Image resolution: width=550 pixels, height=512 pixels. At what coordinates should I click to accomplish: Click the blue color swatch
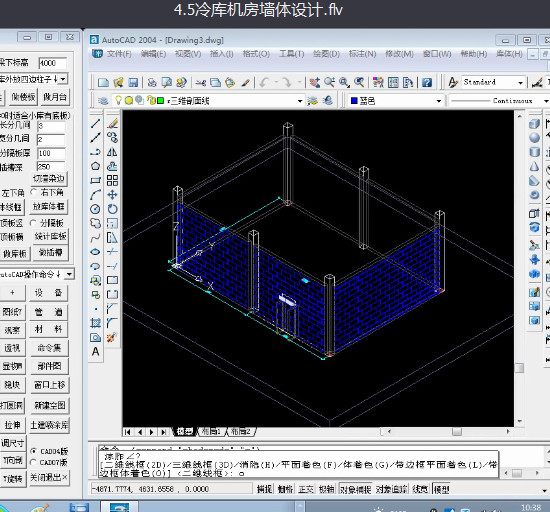[354, 101]
